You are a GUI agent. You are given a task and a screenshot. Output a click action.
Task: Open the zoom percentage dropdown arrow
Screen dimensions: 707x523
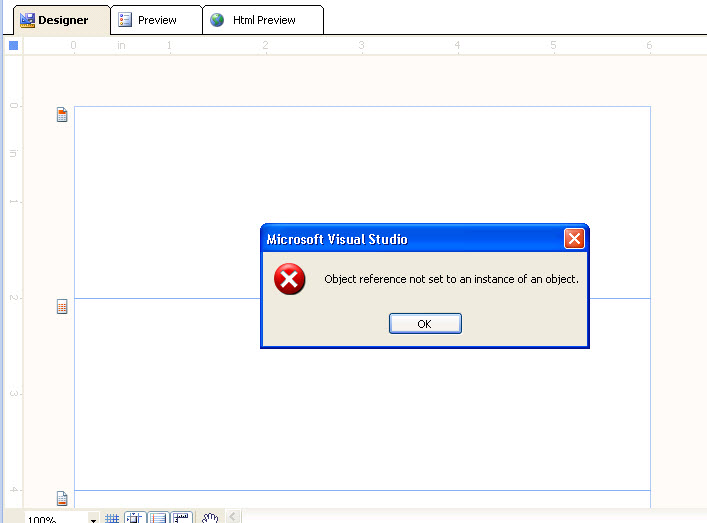coord(93,519)
